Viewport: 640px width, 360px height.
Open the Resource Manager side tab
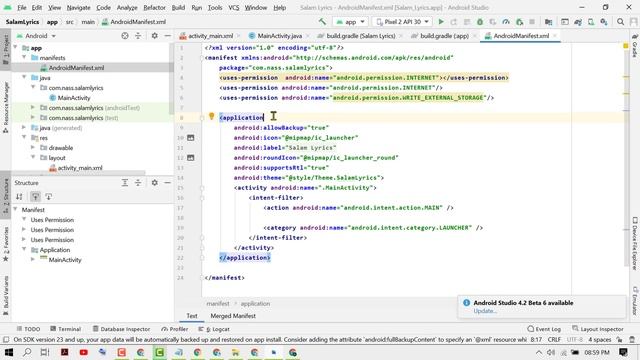(x=6, y=107)
